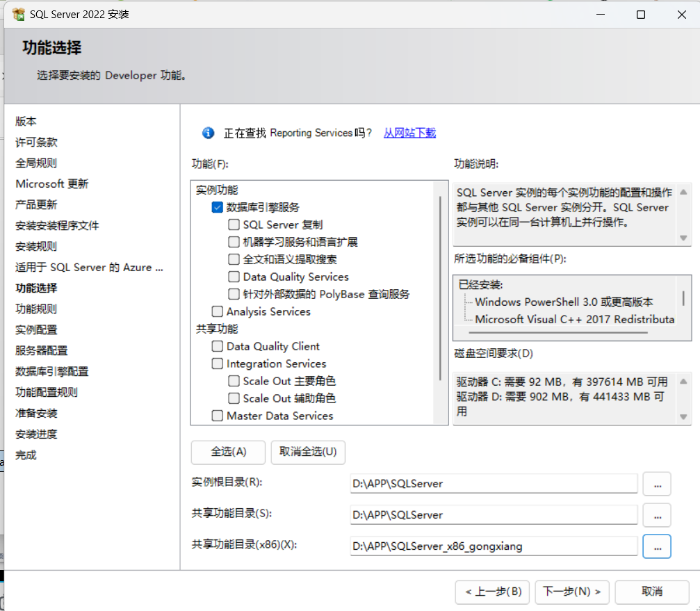Close the SQL Server 2022 安装 window
Viewport: 700px width, 611px height.
[x=681, y=15]
